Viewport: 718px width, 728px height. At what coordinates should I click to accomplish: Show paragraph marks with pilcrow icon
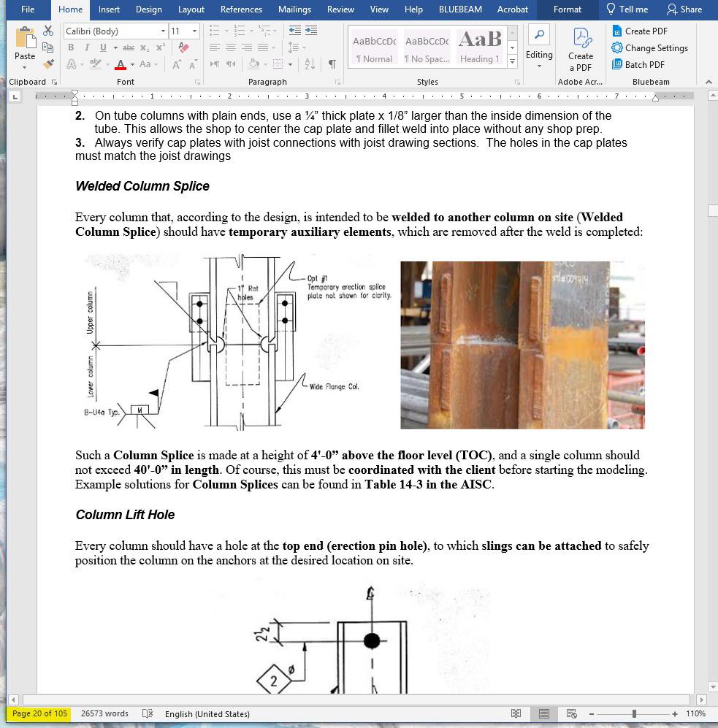click(332, 64)
